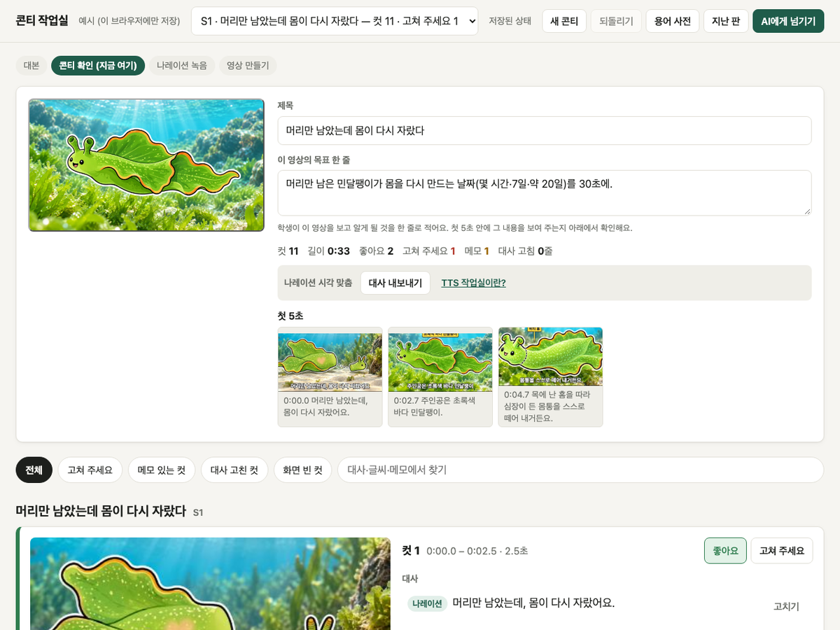Click the S1 scene heading 머리만 남았는데 몸이 다시 자랐다
This screenshot has height=630, width=840.
coord(101,511)
